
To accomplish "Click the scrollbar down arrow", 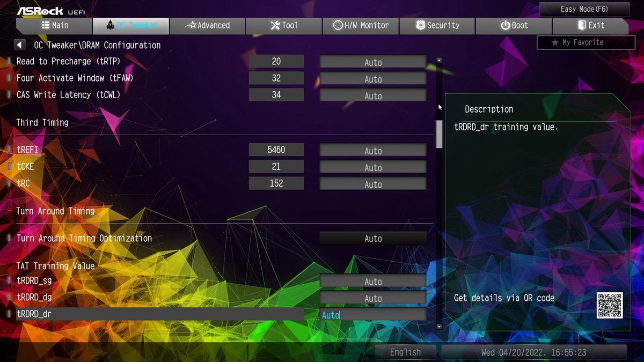I will pyautogui.click(x=439, y=326).
